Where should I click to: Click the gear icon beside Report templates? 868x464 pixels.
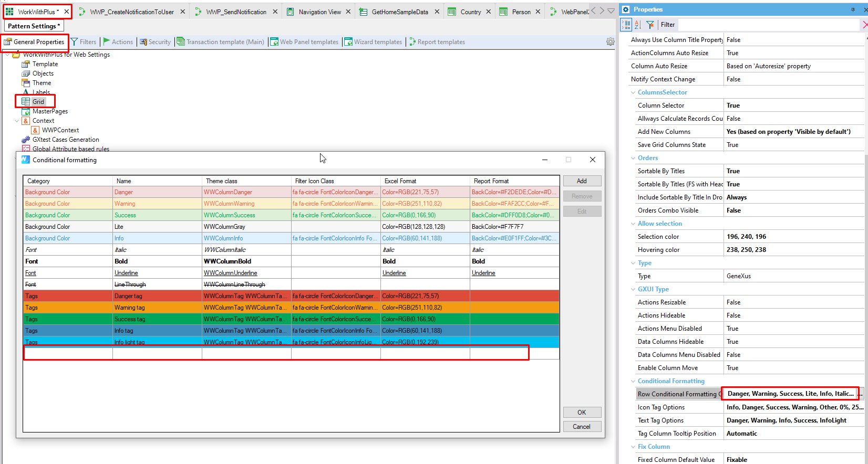[x=610, y=41]
